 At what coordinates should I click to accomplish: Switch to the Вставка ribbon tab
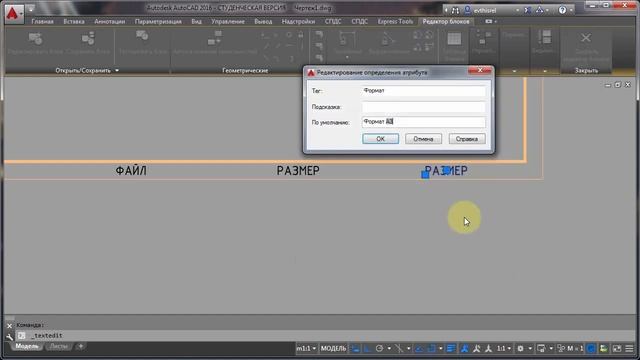(74, 22)
